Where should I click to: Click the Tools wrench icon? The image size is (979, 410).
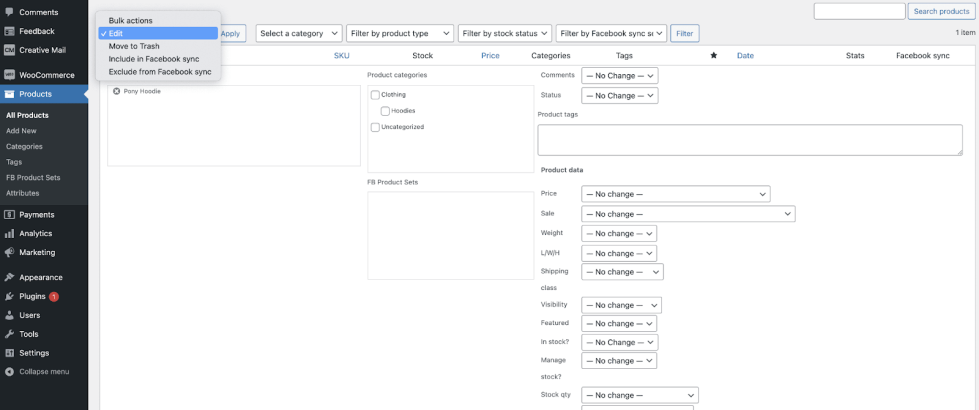click(x=9, y=334)
